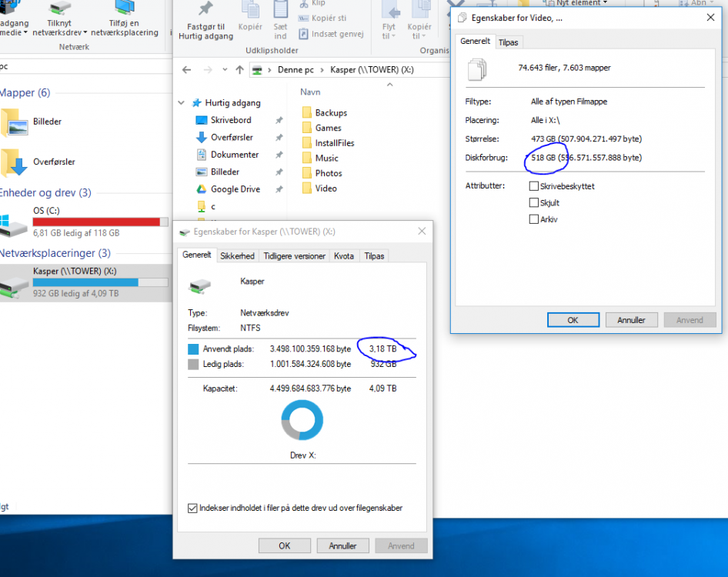
Task: Toggle Indekser indholdet i filer checkbox
Action: point(192,509)
